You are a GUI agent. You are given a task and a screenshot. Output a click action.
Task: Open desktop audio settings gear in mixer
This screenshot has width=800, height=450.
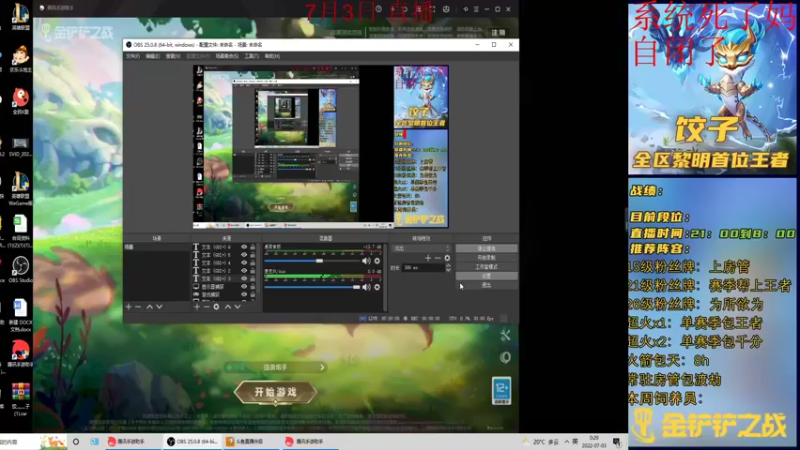tap(377, 261)
